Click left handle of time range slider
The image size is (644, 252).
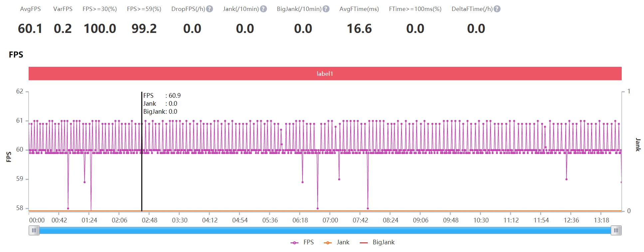tap(34, 230)
